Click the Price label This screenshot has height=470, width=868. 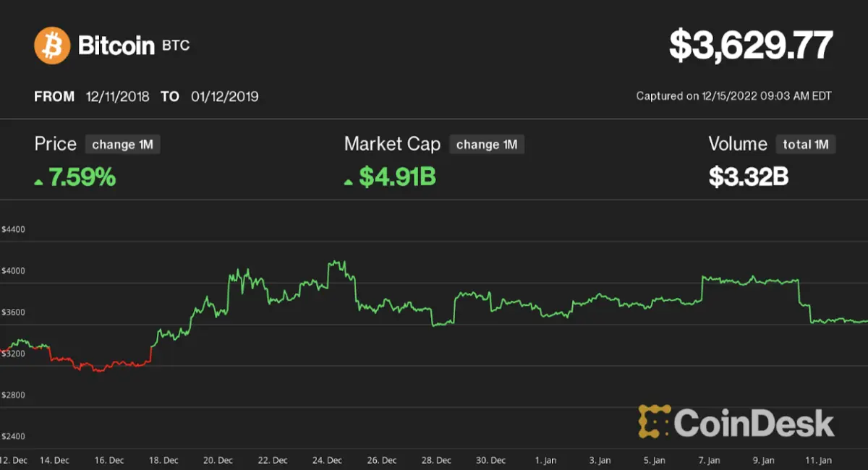pyautogui.click(x=56, y=144)
